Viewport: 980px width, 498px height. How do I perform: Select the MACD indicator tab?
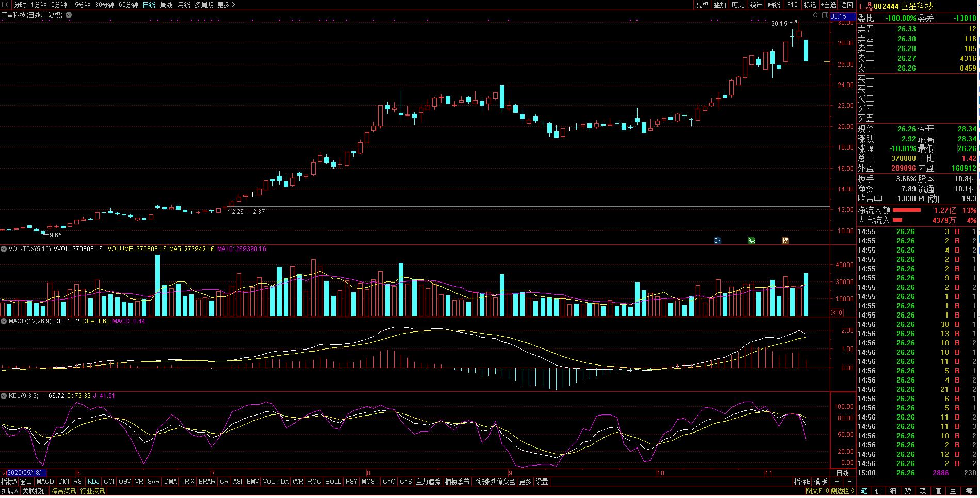(45, 482)
